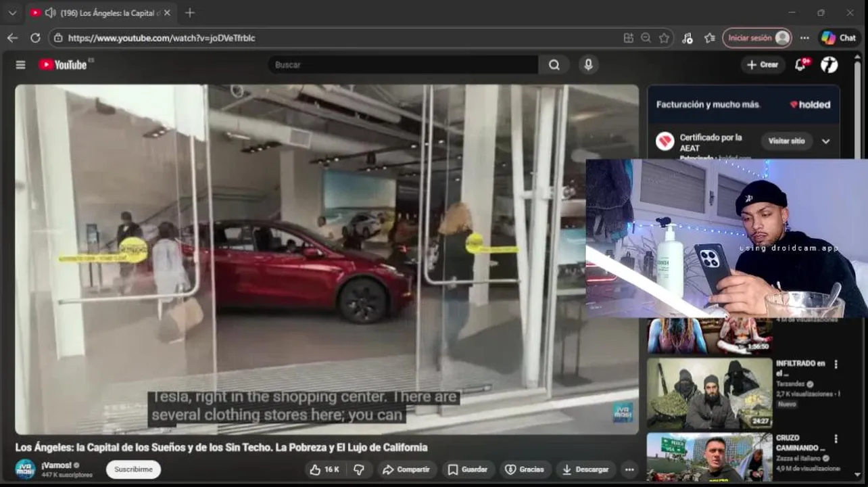Open the CRUZO CAMINANDO video title
This screenshot has width=868, height=487.
[x=800, y=442]
